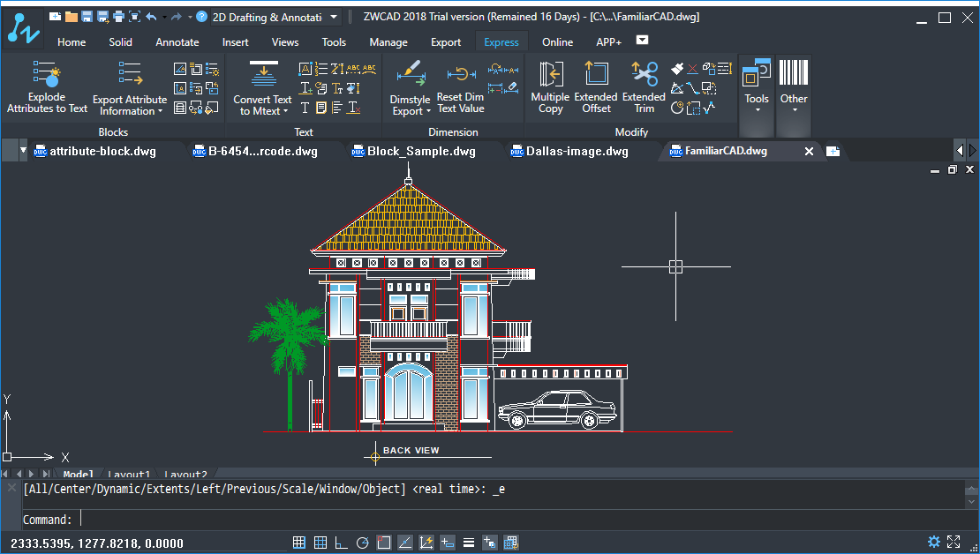980x554 pixels.
Task: Click the settings gear in the status bar
Action: (x=934, y=542)
